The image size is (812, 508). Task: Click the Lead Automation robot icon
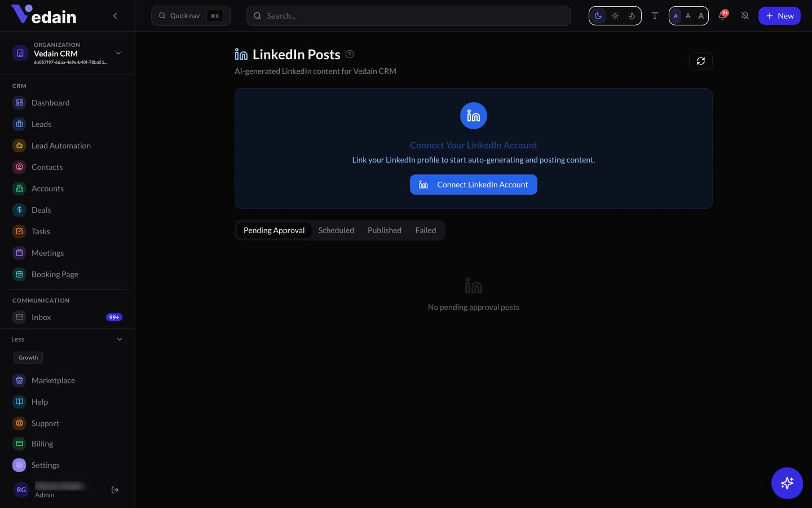click(19, 146)
